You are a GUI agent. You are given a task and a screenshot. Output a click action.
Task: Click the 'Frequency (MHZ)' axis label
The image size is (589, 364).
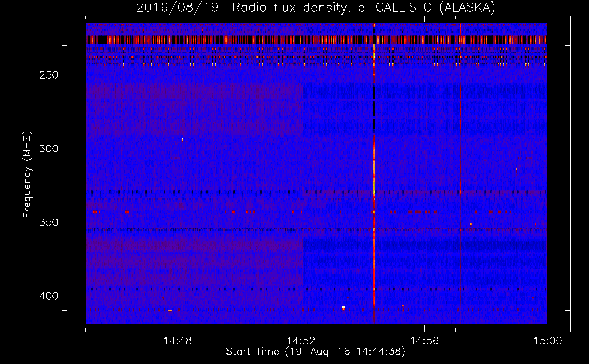27,174
